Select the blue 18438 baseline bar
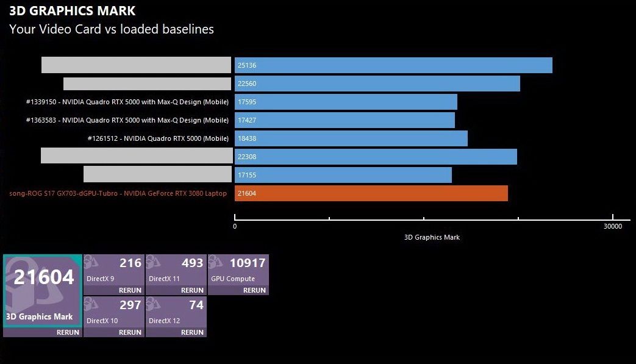Viewport: 636px width, 364px height. click(x=351, y=138)
